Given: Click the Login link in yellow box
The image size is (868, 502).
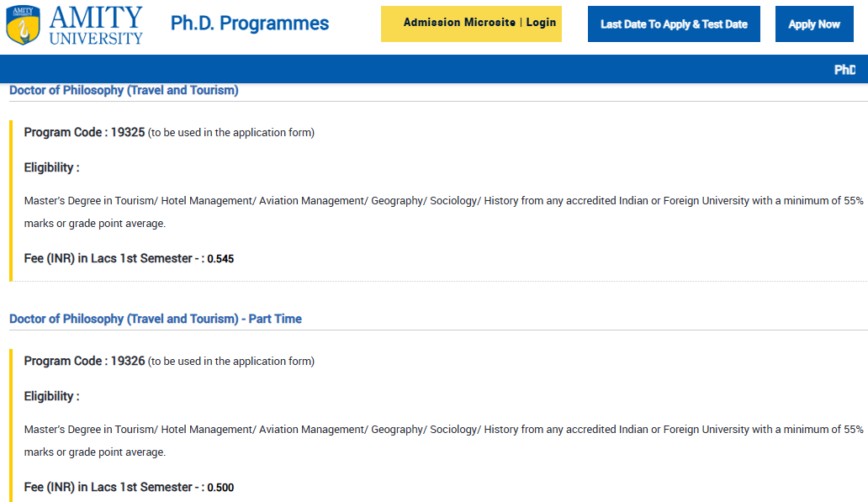Looking at the screenshot, I should click(x=541, y=23).
